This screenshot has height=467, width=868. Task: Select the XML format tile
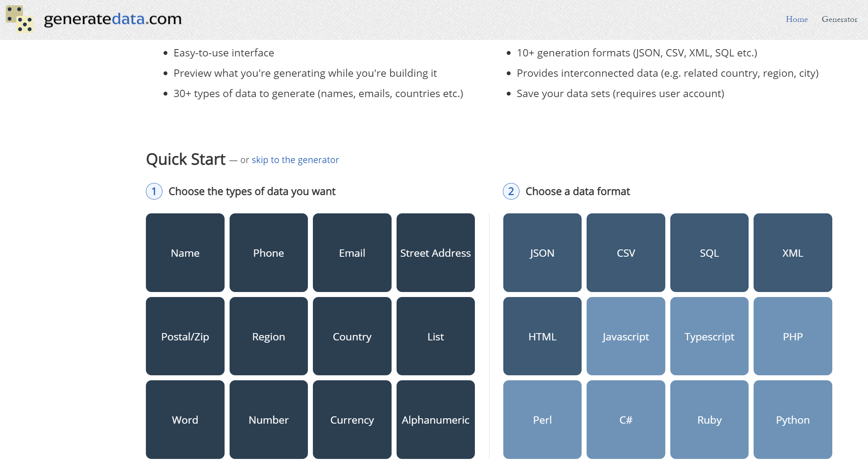click(x=792, y=252)
